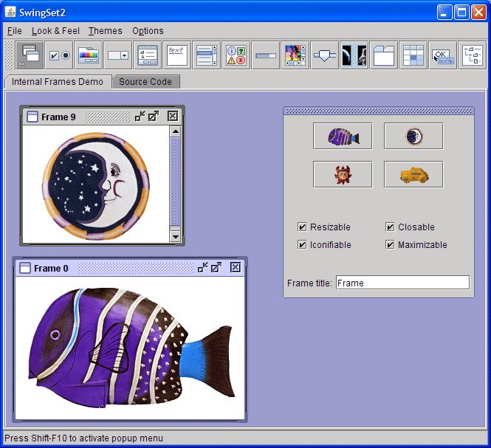This screenshot has width=491, height=448.
Task: Click the yellow car image frame button
Action: coord(413,175)
